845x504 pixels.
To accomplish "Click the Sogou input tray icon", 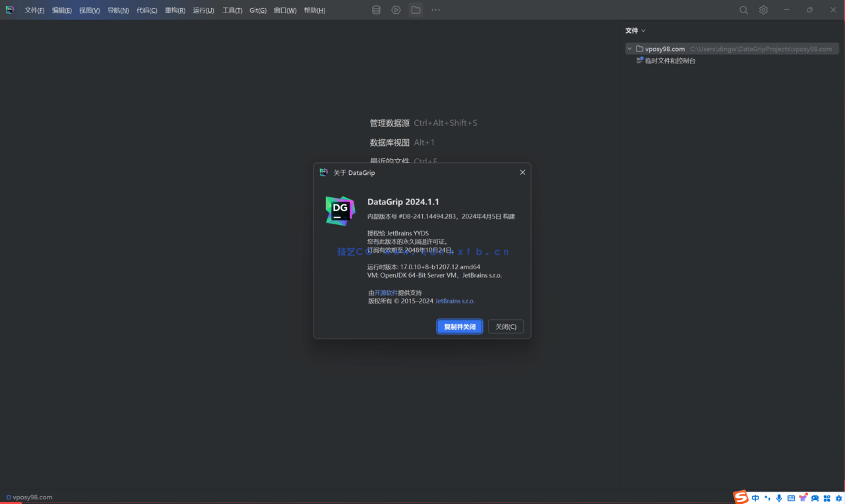I will point(739,497).
